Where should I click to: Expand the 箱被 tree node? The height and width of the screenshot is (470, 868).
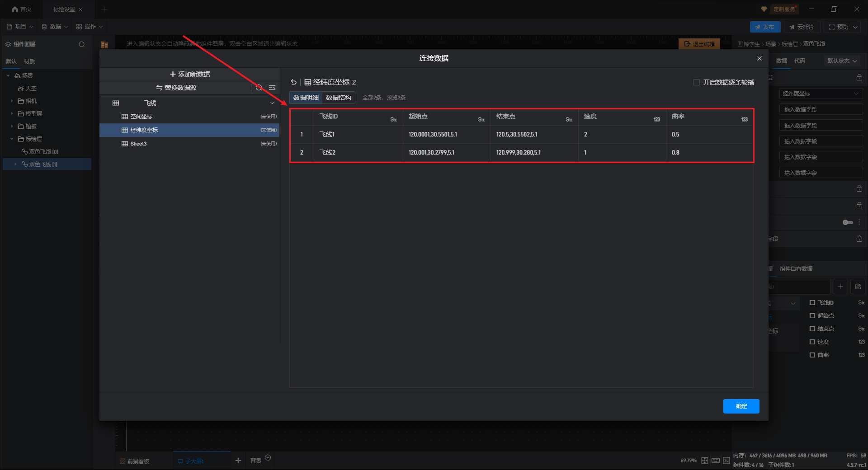point(12,127)
